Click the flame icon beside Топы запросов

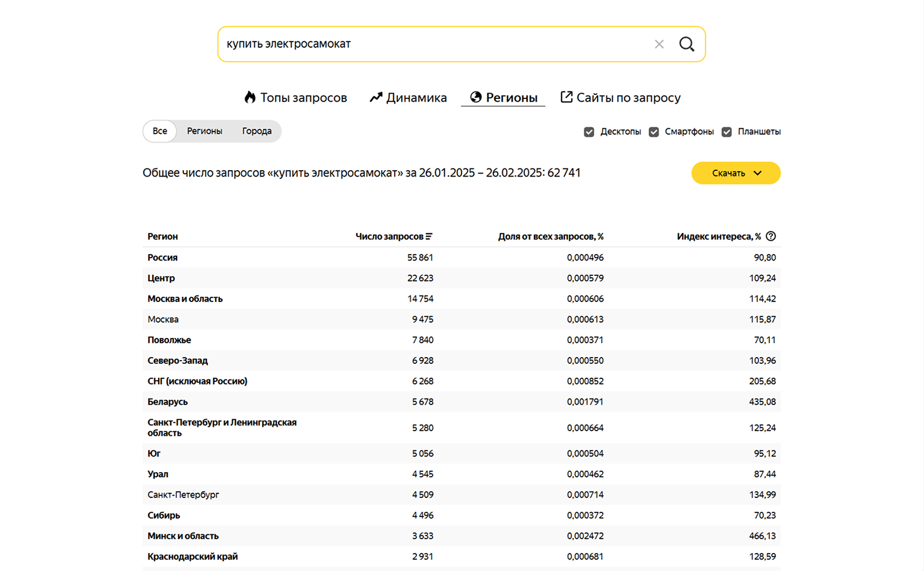(x=249, y=97)
